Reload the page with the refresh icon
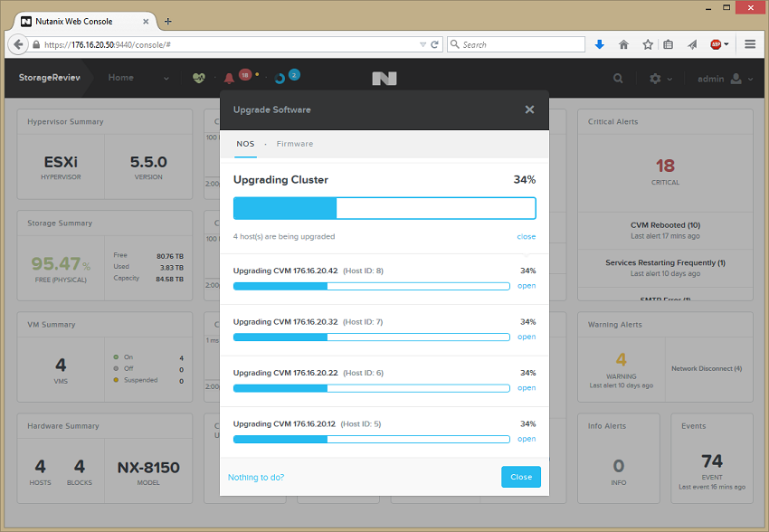The width and height of the screenshot is (769, 532). click(x=434, y=44)
